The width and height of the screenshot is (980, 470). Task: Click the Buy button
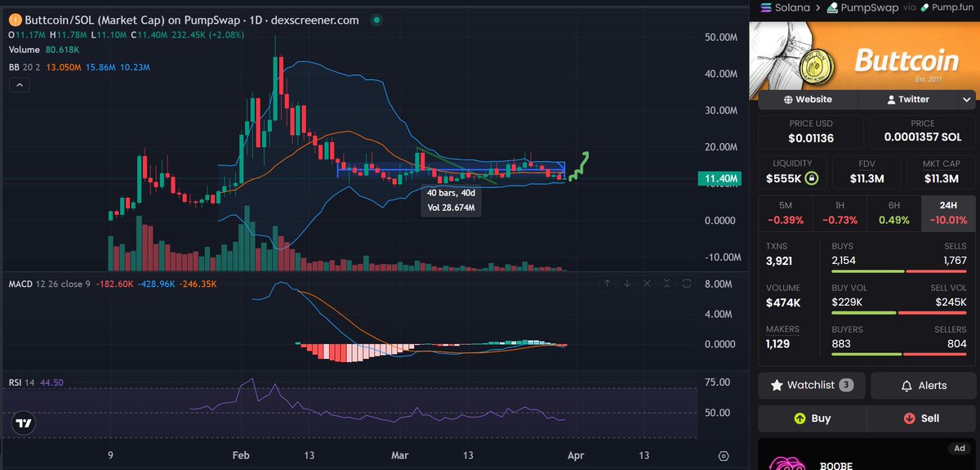pos(812,418)
